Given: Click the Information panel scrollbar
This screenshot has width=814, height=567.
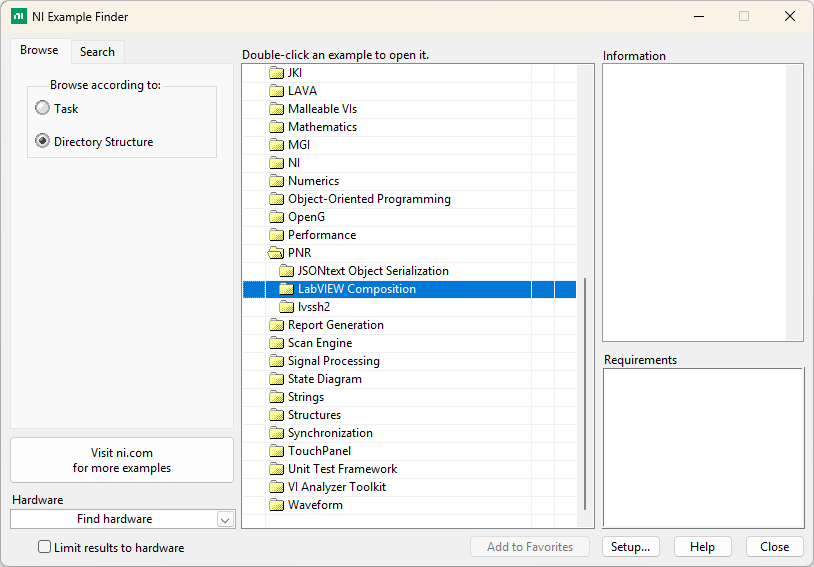Looking at the screenshot, I should [x=794, y=202].
